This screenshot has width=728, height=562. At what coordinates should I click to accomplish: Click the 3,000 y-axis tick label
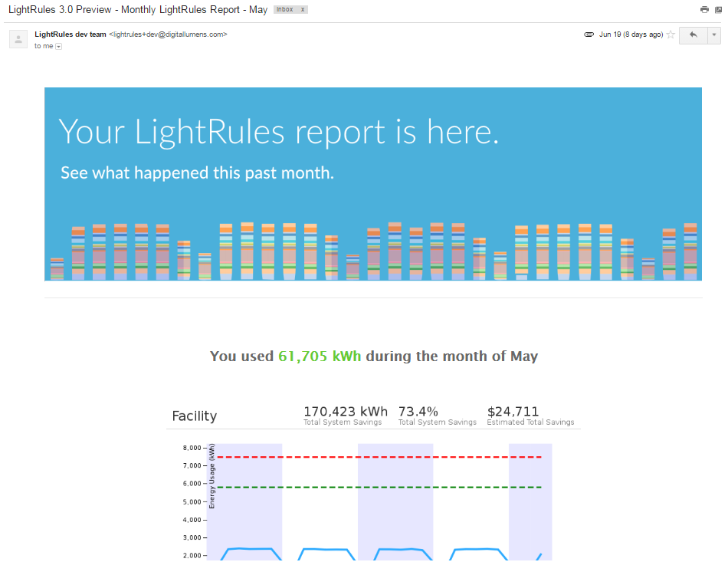[x=192, y=537]
